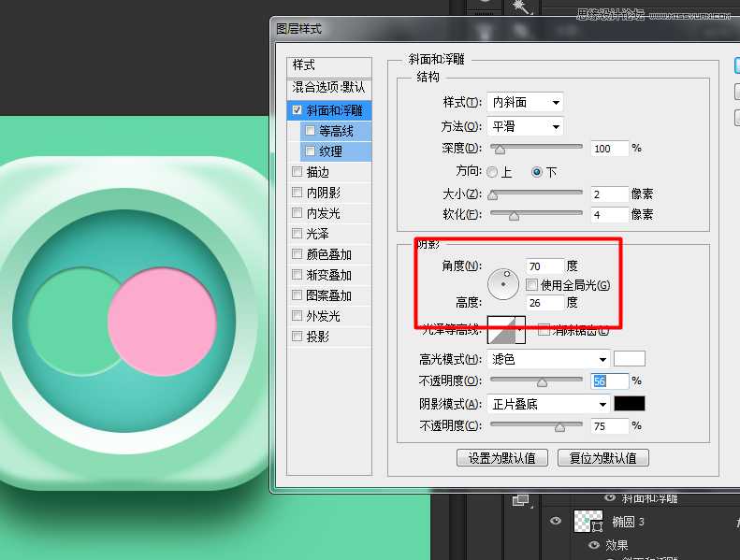740x560 pixels.
Task: Click shadow 不透明度 slider handle
Action: pos(559,427)
